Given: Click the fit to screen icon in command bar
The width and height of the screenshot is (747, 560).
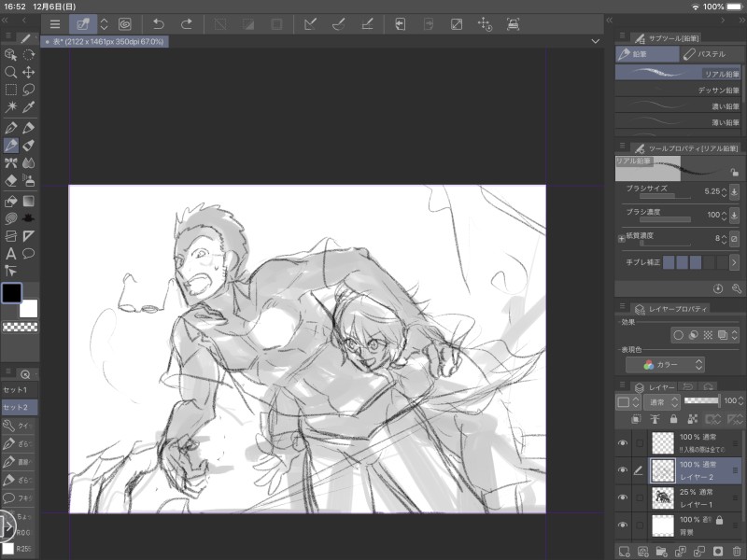Looking at the screenshot, I should click(457, 24).
